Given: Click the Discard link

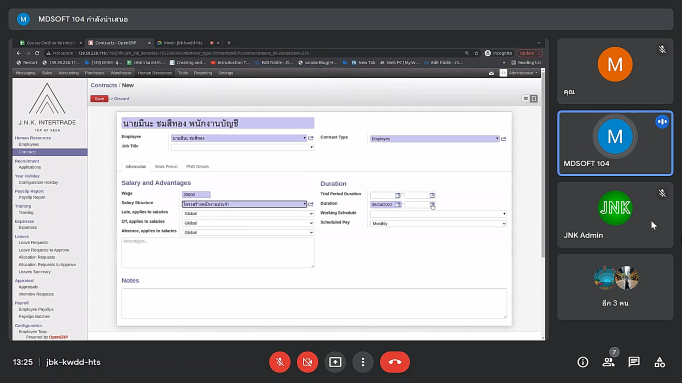Looking at the screenshot, I should coord(121,99).
